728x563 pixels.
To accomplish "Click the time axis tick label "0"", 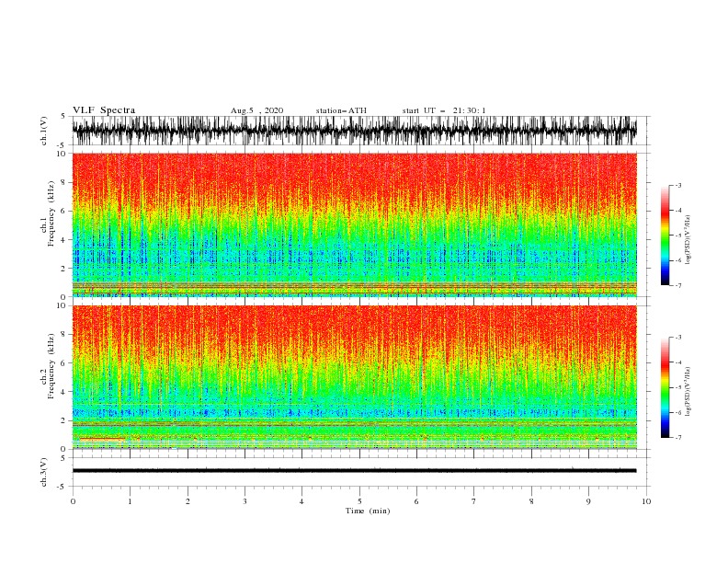I will tap(73, 501).
